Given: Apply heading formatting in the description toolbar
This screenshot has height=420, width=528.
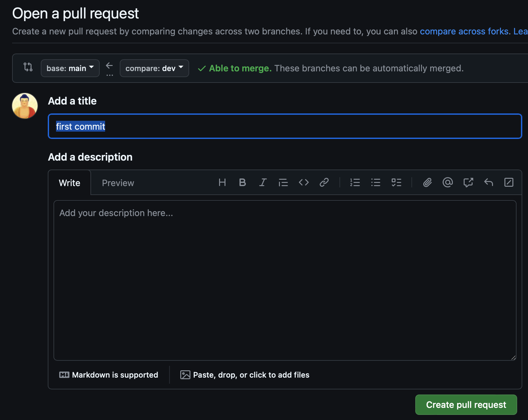Looking at the screenshot, I should [222, 182].
